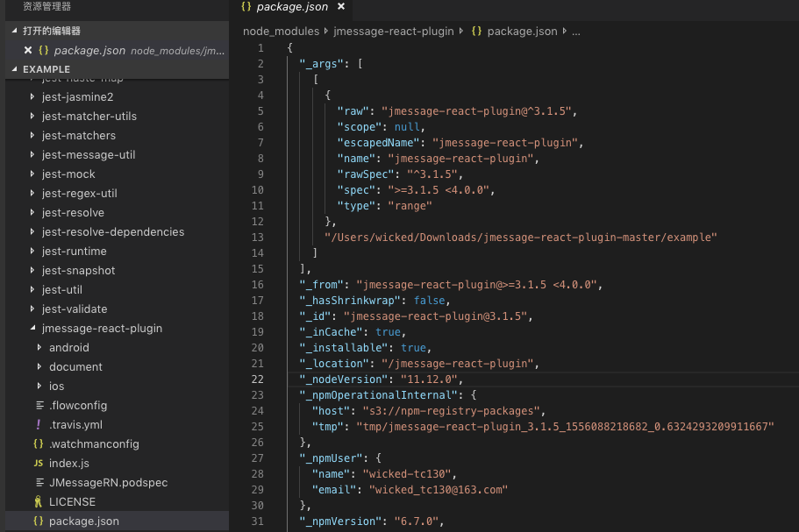
Task: Expand the jest-snapshot folder
Action: point(32,270)
